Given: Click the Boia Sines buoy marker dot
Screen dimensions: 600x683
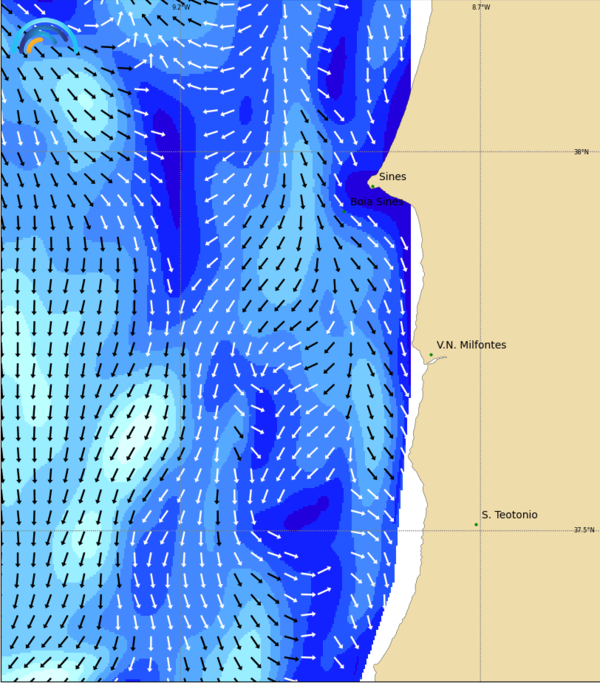Looking at the screenshot, I should (345, 211).
